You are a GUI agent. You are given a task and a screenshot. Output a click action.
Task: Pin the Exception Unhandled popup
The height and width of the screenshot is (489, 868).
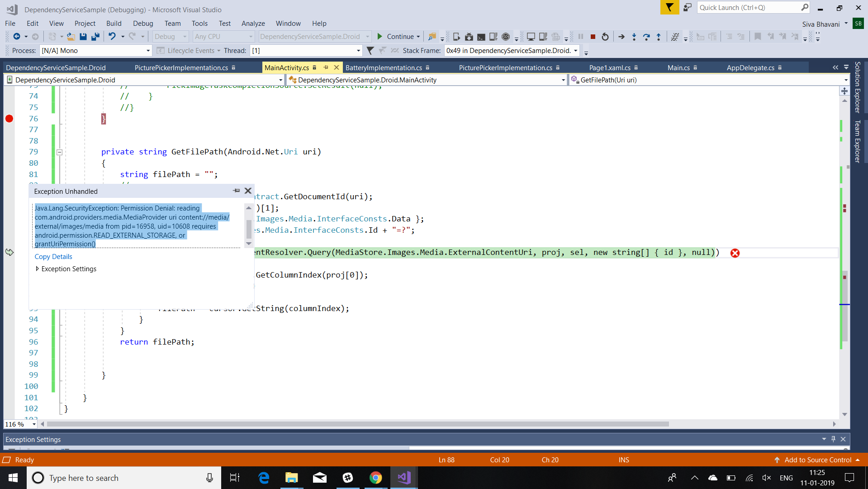coord(237,191)
